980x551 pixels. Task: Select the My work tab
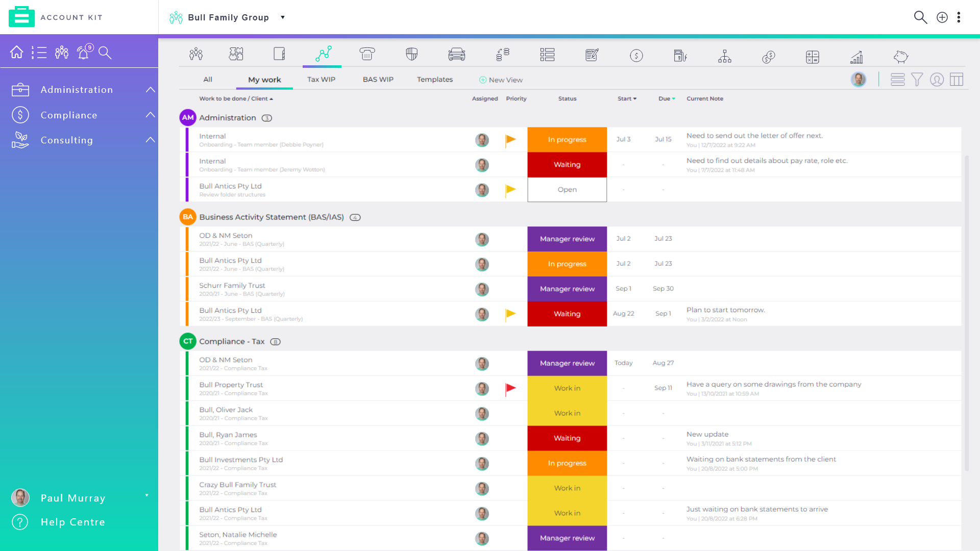point(264,80)
